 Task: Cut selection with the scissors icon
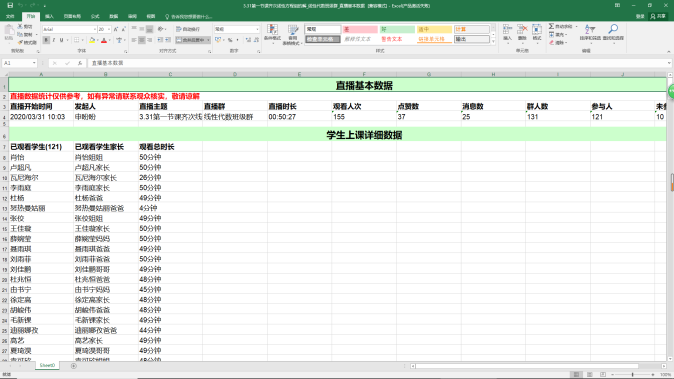(25, 27)
